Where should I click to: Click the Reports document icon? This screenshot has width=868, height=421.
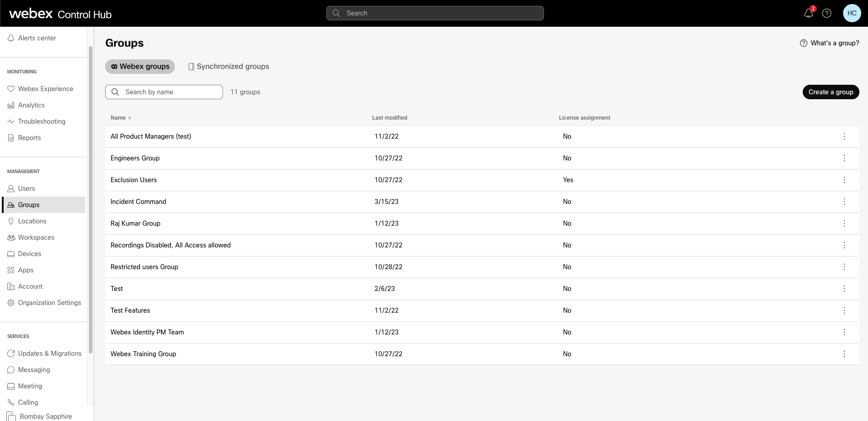pos(11,138)
